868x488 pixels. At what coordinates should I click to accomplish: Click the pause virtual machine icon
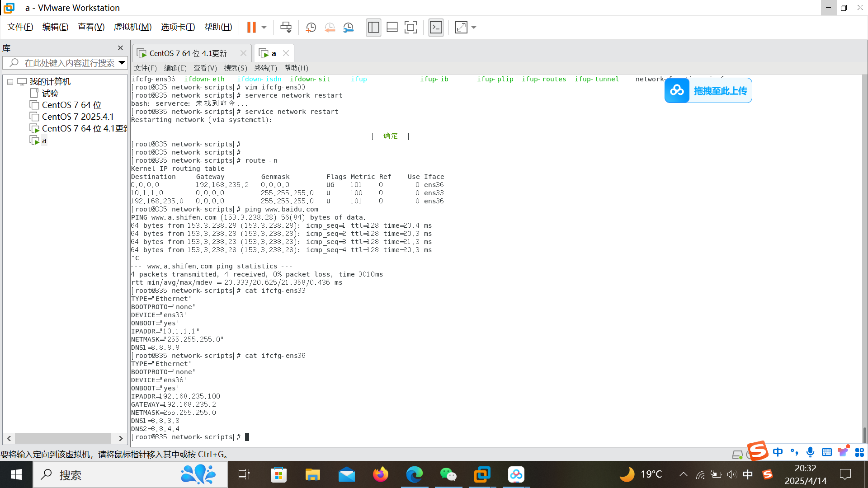251,28
